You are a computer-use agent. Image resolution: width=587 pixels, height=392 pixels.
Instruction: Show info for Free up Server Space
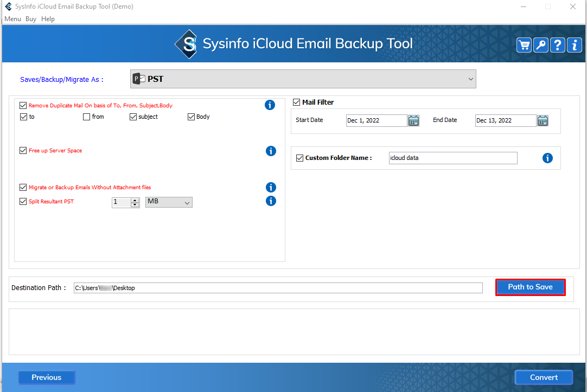click(271, 151)
